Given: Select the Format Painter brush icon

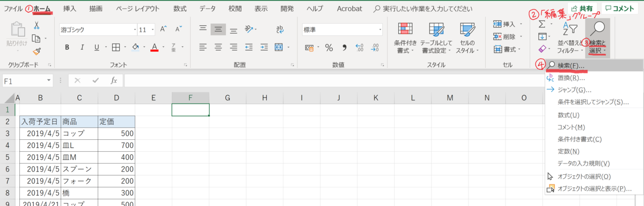Looking at the screenshot, I should (36, 52).
